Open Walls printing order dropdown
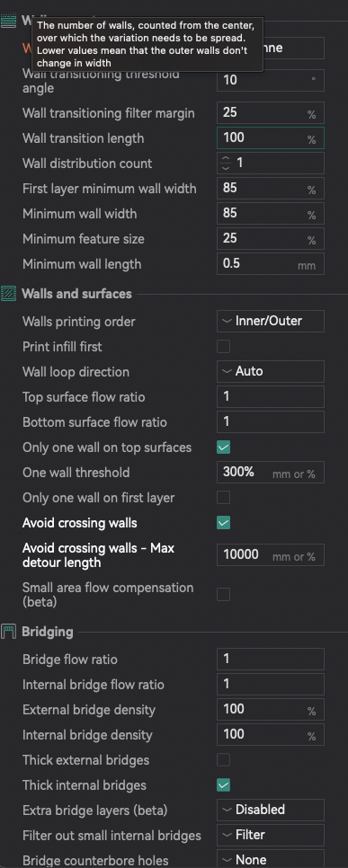Viewport: 348px width, 868px height. (x=271, y=321)
